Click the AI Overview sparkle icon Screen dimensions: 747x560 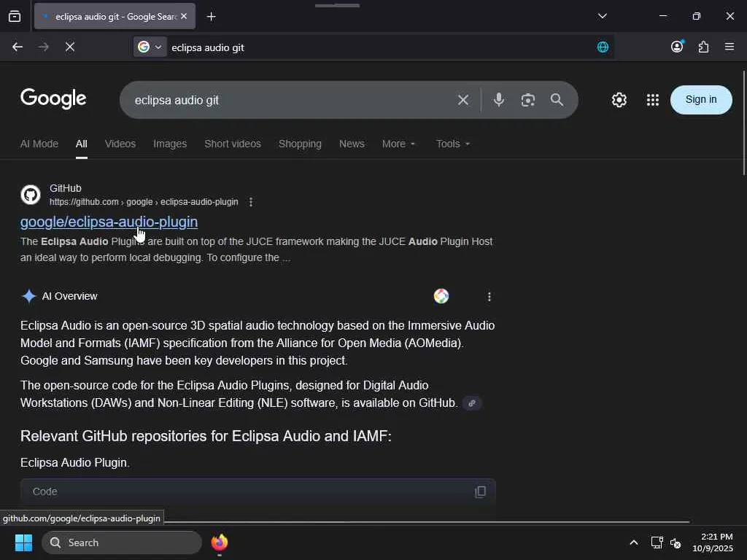[29, 296]
